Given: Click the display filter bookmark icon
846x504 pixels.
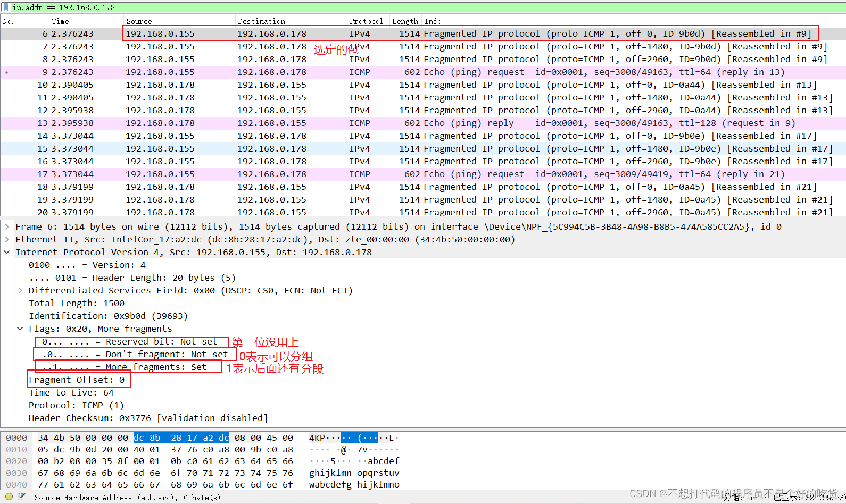Looking at the screenshot, I should click(x=6, y=7).
